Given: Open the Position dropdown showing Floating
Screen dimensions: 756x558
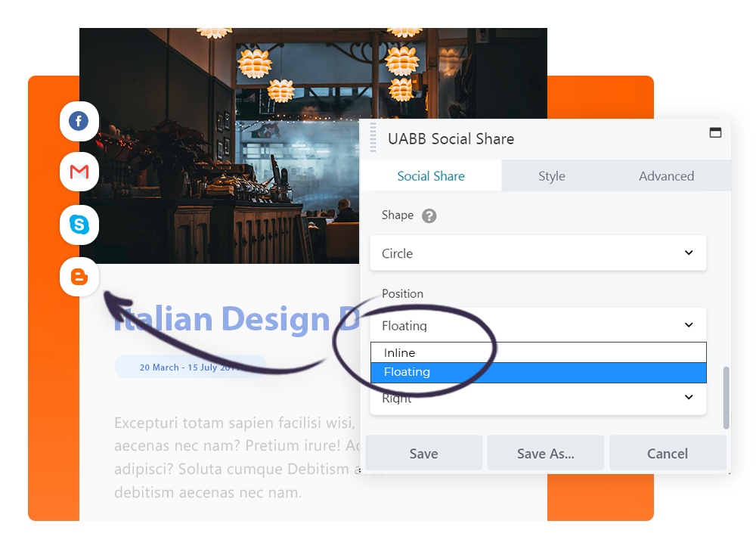Looking at the screenshot, I should pyautogui.click(x=538, y=325).
